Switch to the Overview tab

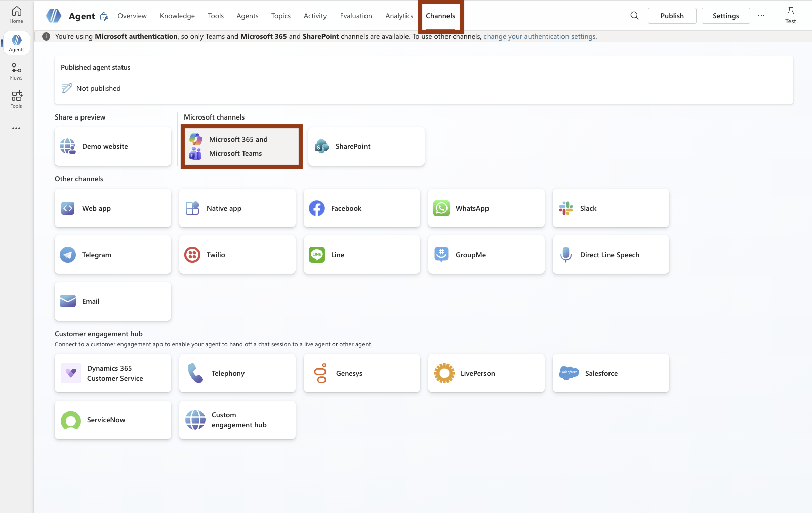pyautogui.click(x=132, y=16)
